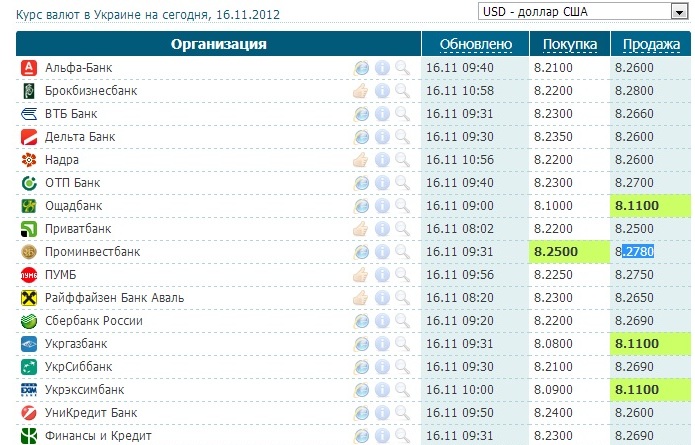Sort table by Покупка column
Viewport: 695px width, 445px height.
(570, 44)
